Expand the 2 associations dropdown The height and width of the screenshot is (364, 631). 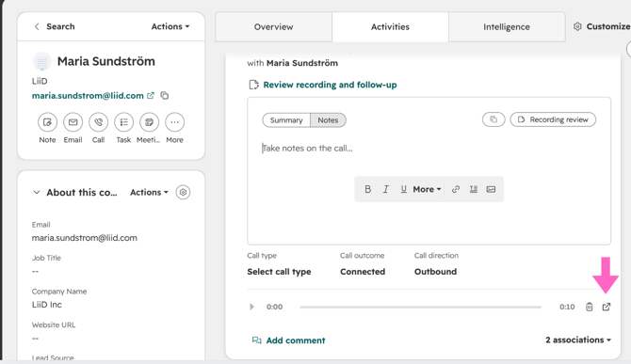578,340
